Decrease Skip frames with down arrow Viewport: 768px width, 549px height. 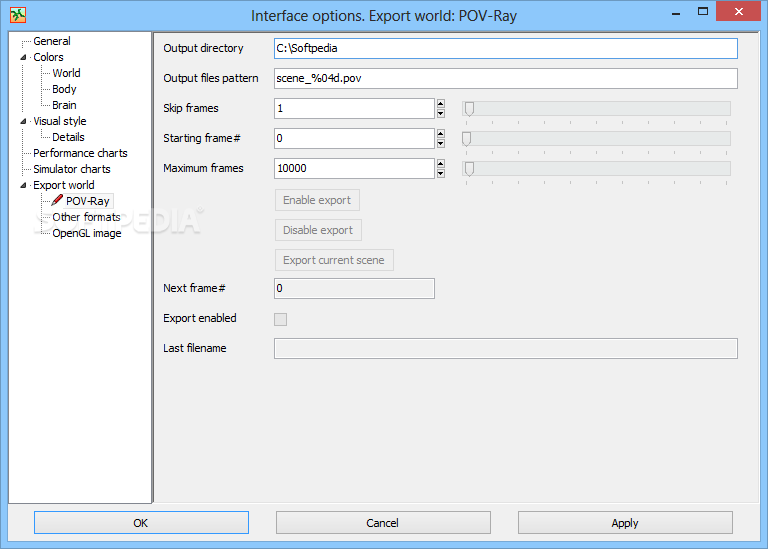click(441, 114)
